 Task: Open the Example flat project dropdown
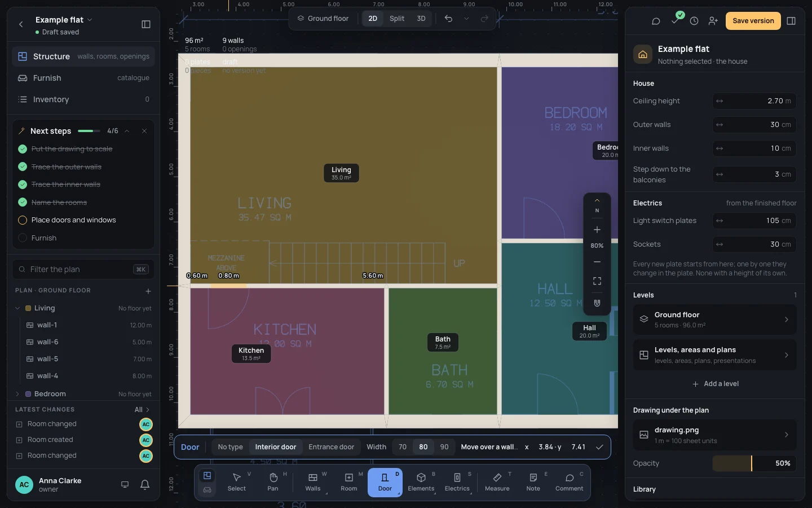point(64,20)
